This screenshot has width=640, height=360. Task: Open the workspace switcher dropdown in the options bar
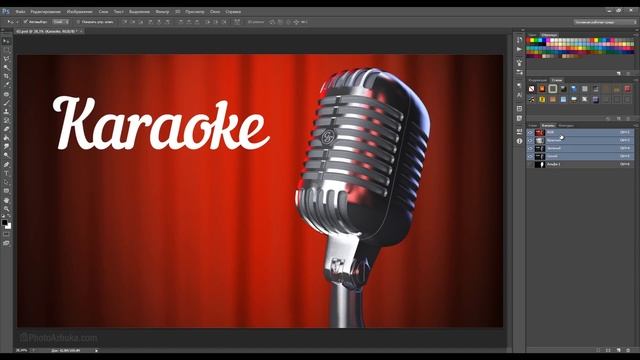pyautogui.click(x=605, y=22)
